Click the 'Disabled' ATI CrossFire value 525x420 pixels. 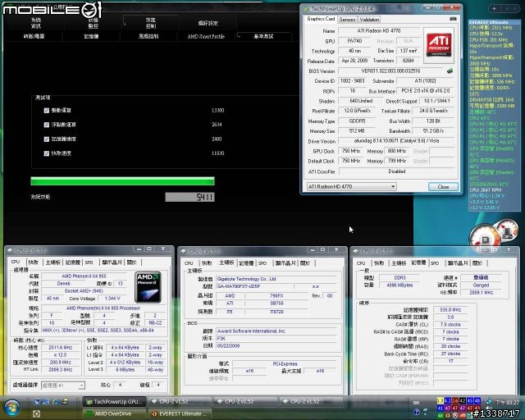click(397, 171)
